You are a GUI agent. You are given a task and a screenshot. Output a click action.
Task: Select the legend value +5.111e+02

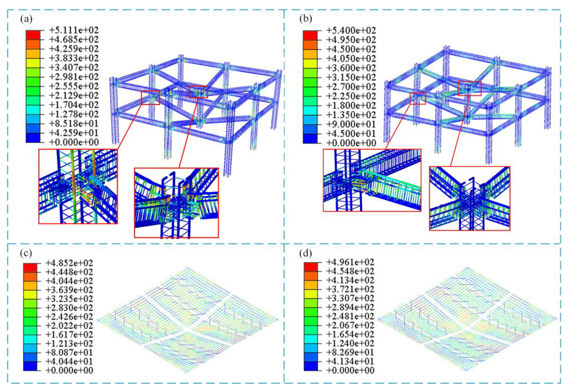pyautogui.click(x=74, y=30)
